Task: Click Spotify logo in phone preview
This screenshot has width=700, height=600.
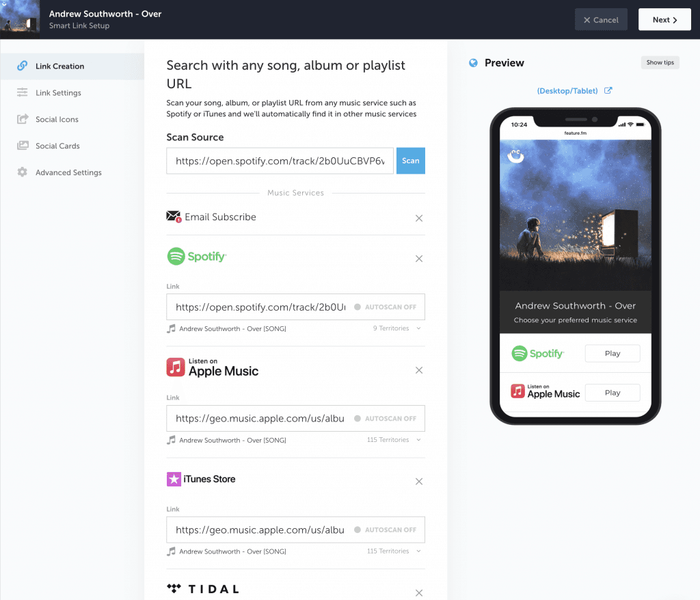Action: 538,354
